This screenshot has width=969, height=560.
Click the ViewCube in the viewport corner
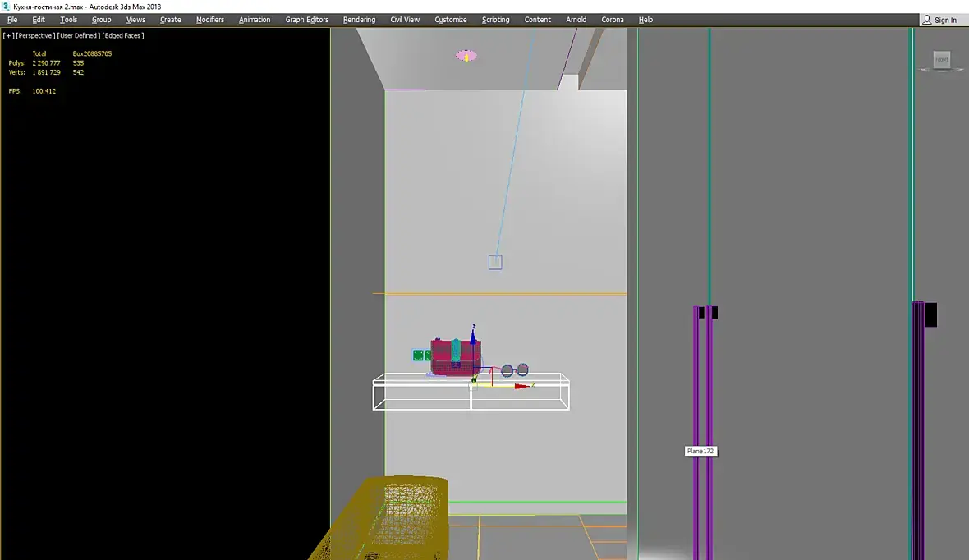[941, 60]
